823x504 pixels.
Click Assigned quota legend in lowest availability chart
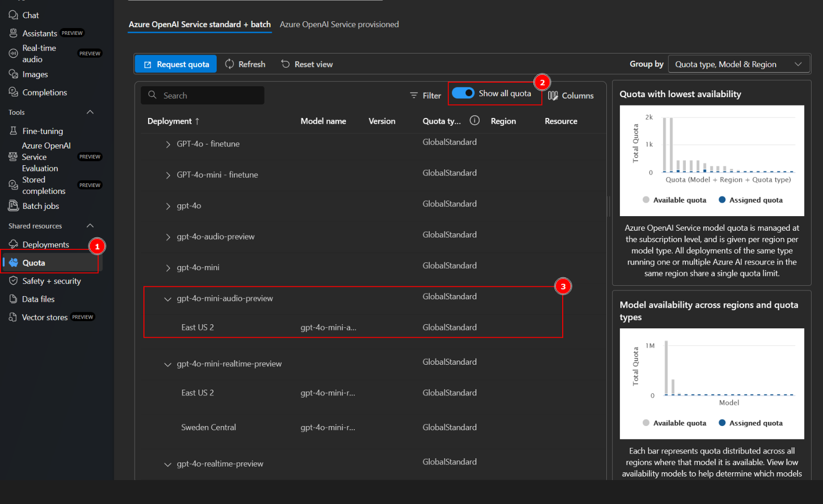tap(750, 200)
